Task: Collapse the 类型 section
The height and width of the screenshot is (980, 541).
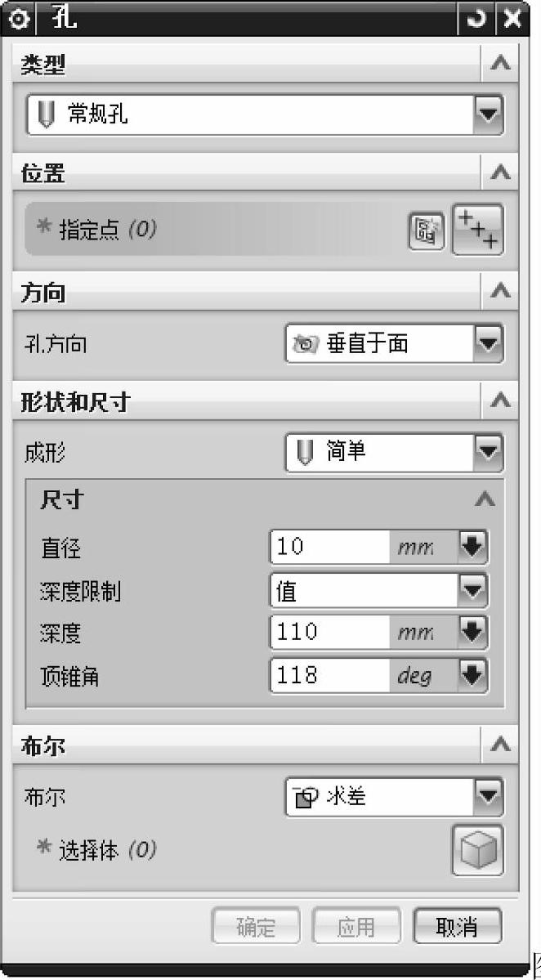Action: [x=500, y=63]
